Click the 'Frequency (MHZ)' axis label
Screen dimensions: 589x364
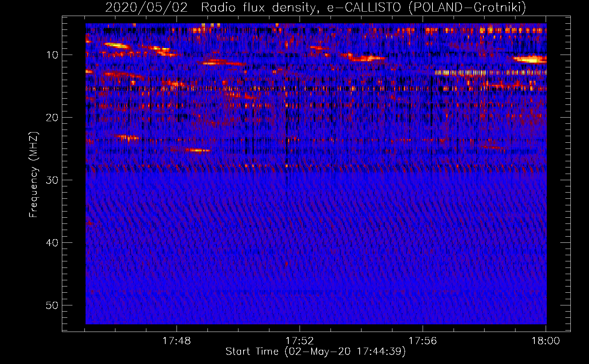coord(33,175)
